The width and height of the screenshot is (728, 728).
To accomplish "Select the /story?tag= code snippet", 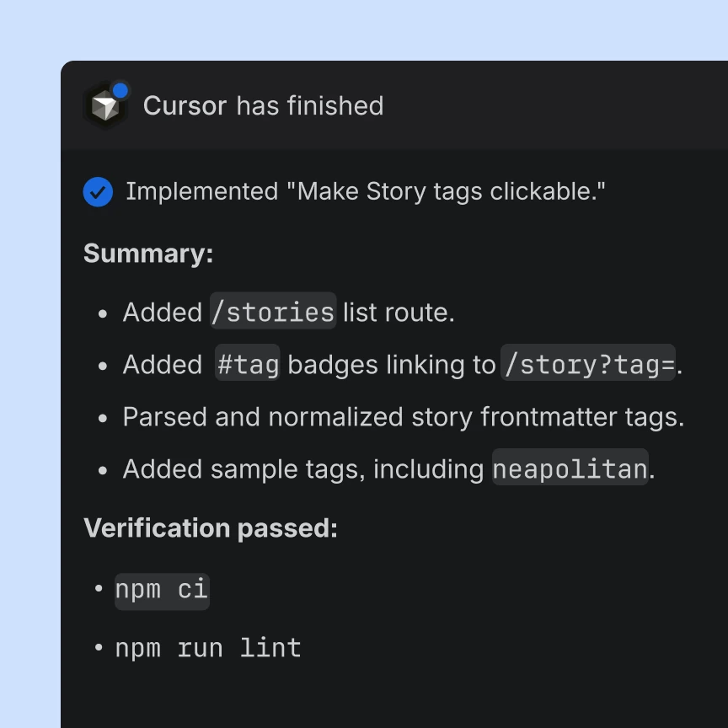I will pyautogui.click(x=588, y=362).
